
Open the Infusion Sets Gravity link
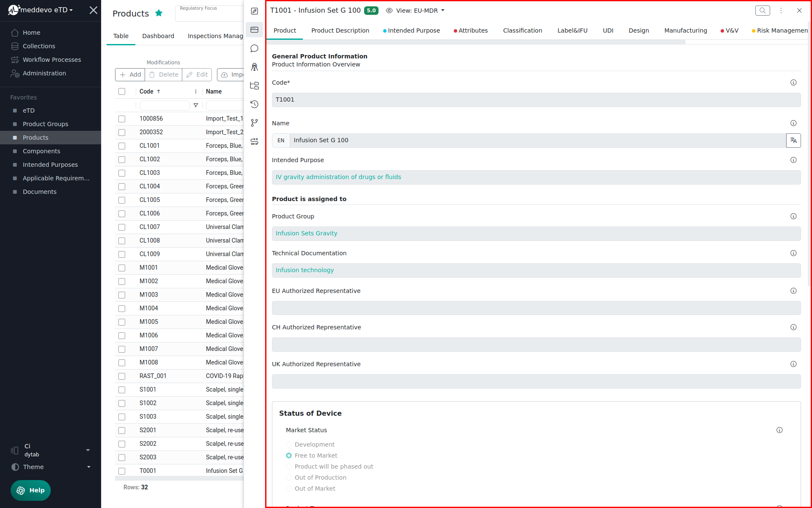tap(306, 233)
